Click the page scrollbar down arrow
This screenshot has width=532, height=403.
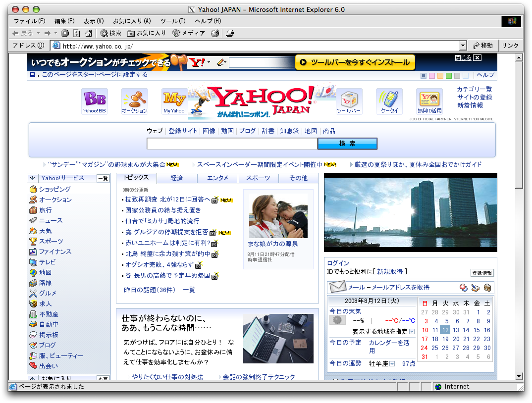(x=519, y=376)
